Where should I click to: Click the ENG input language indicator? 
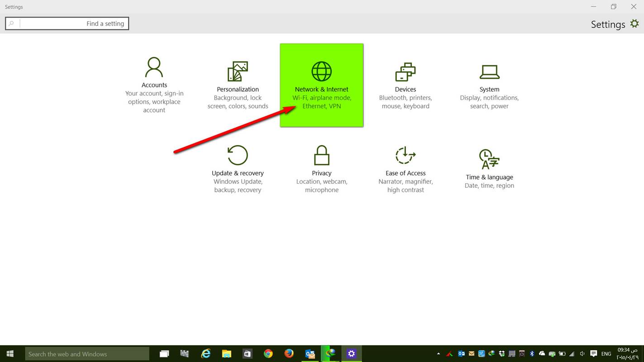606,354
